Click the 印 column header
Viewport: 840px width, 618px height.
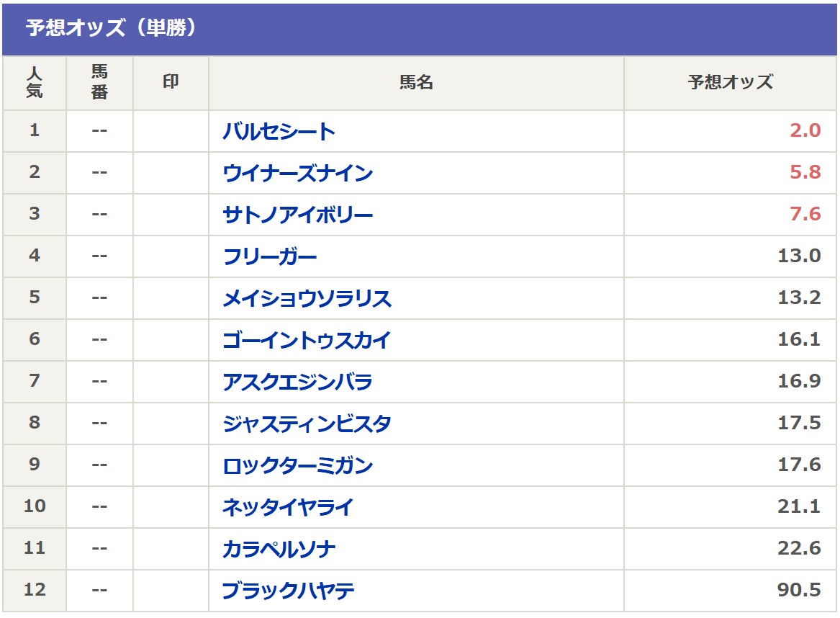[x=171, y=82]
